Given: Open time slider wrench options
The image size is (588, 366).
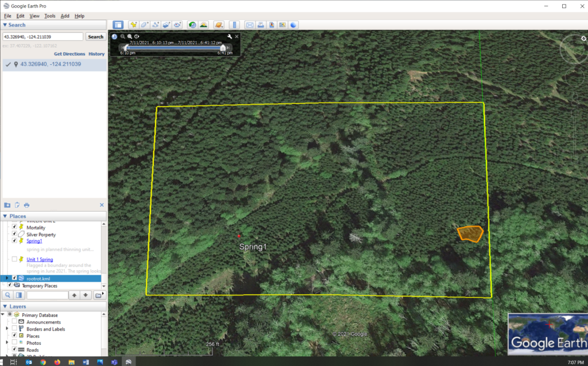Looking at the screenshot, I should [230, 36].
